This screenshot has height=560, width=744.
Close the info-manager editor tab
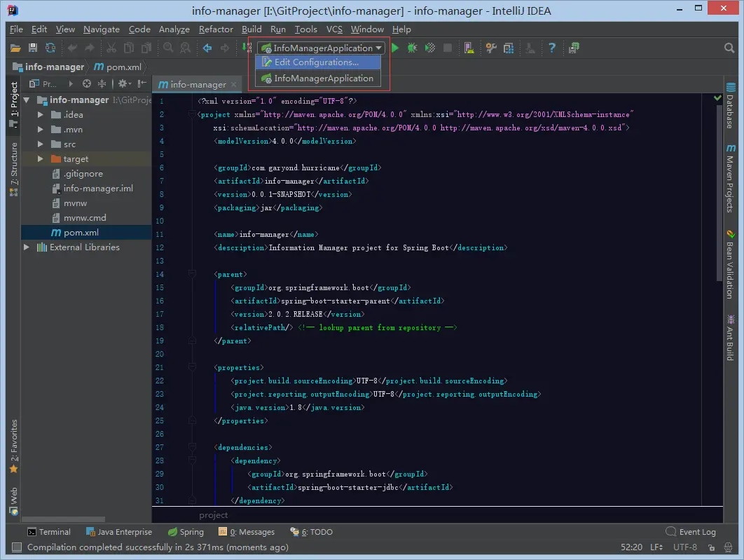[x=233, y=85]
